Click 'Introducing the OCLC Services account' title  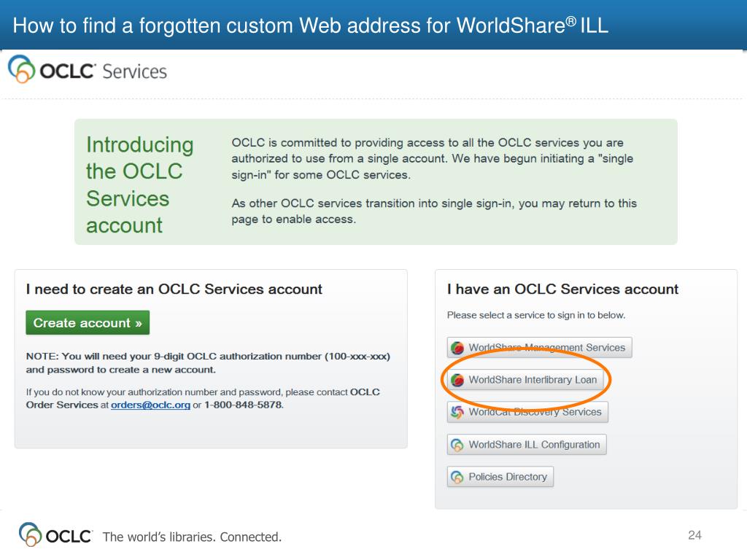[139, 184]
